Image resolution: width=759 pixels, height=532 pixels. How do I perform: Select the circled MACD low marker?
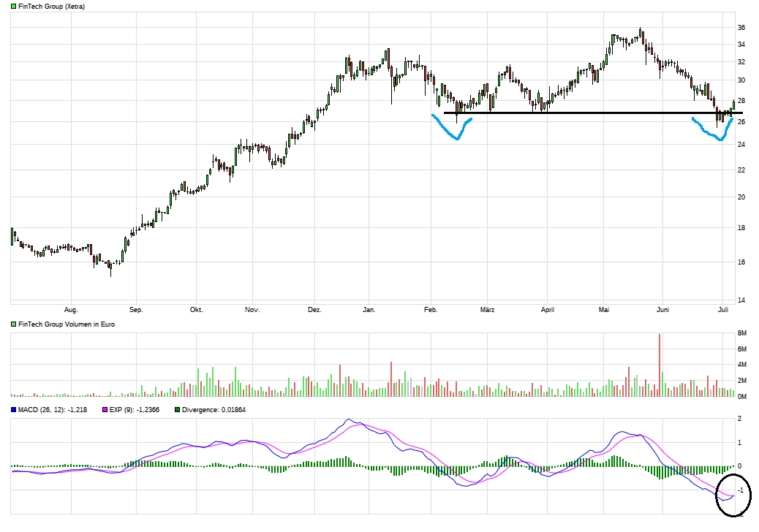point(733,495)
